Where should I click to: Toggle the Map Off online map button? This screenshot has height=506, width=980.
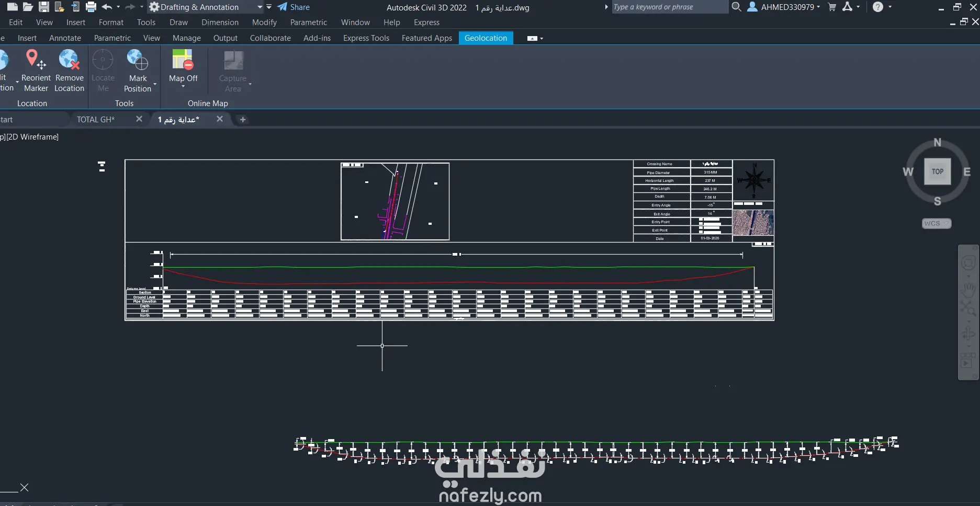click(x=183, y=60)
